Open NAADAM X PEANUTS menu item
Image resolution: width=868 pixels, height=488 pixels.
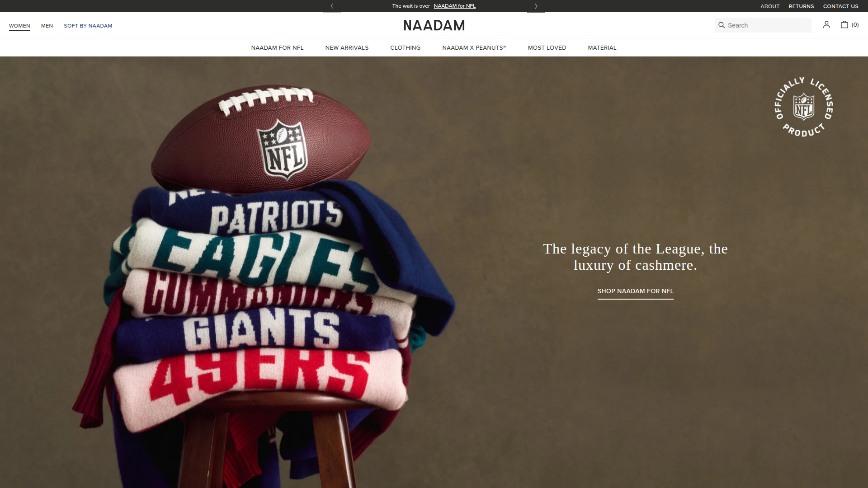click(x=474, y=48)
